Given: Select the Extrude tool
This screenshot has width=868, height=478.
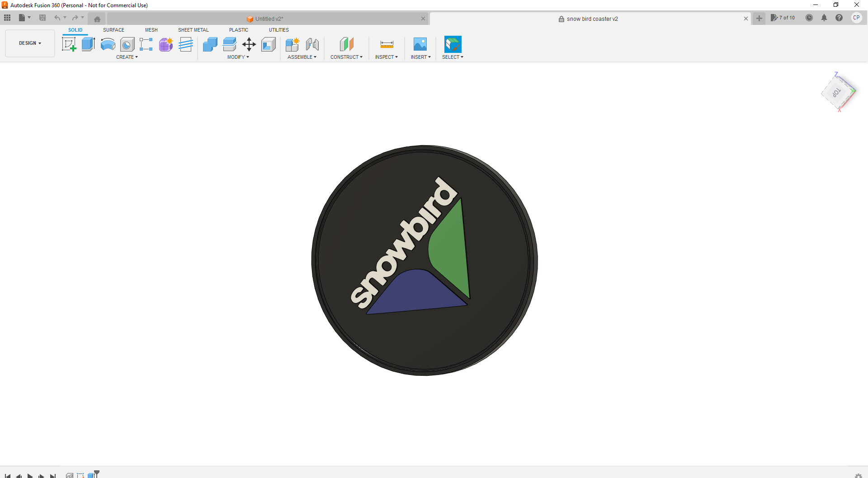Looking at the screenshot, I should click(x=88, y=44).
